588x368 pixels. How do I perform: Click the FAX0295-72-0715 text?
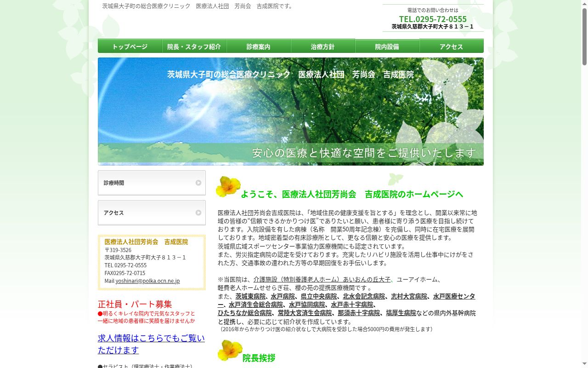click(x=125, y=273)
